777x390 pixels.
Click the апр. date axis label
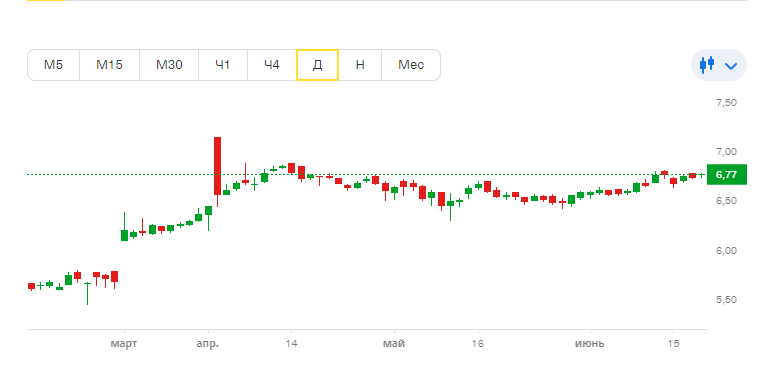tap(208, 343)
